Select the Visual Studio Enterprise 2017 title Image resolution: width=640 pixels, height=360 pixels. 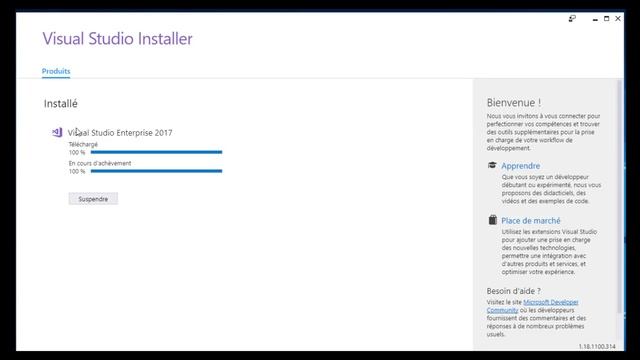[x=120, y=133]
